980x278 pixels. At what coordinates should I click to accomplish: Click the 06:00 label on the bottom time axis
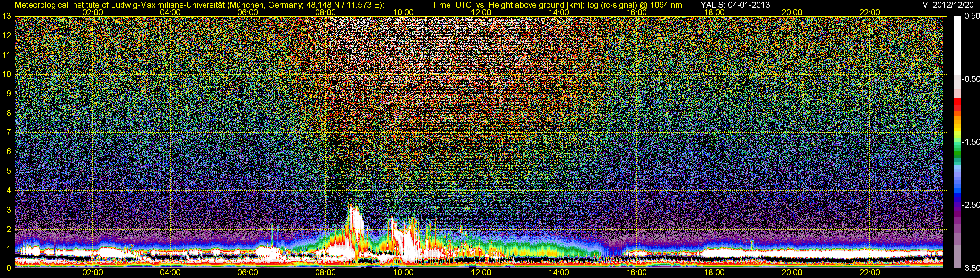[248, 273]
